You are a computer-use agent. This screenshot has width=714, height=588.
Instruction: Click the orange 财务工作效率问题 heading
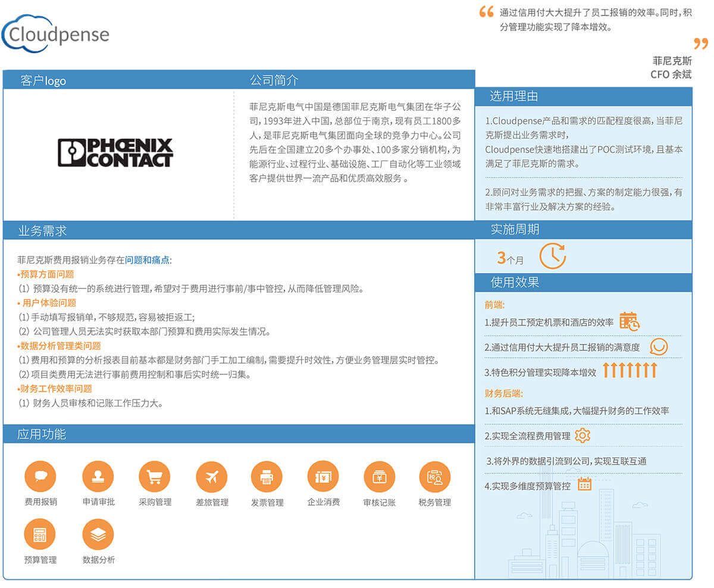click(55, 389)
